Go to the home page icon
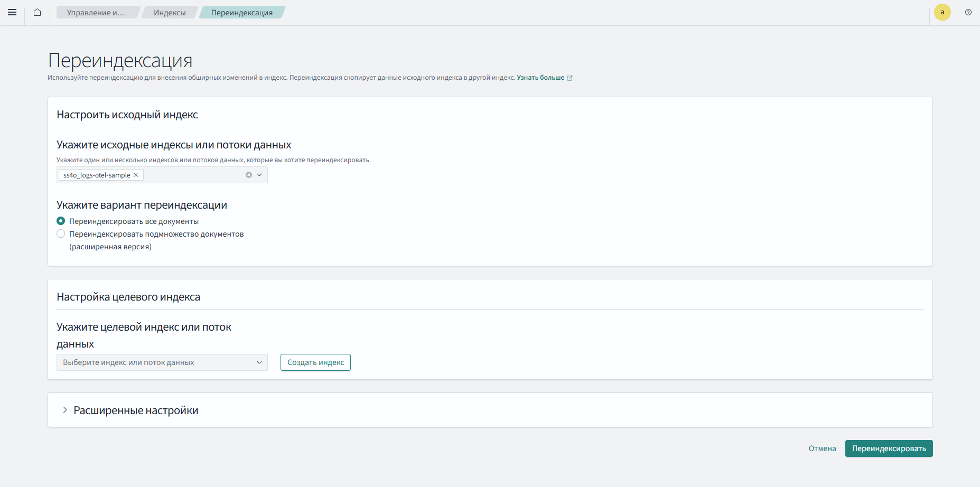This screenshot has height=487, width=980. [37, 12]
